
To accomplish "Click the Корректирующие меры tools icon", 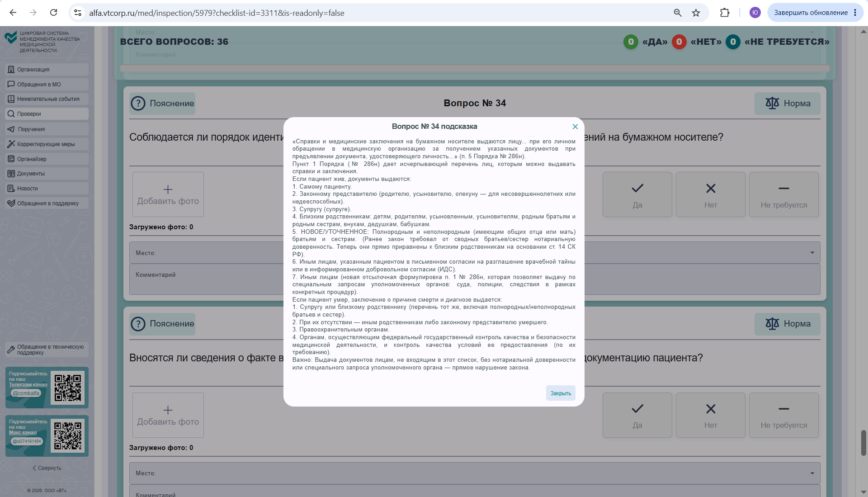I will pyautogui.click(x=11, y=144).
